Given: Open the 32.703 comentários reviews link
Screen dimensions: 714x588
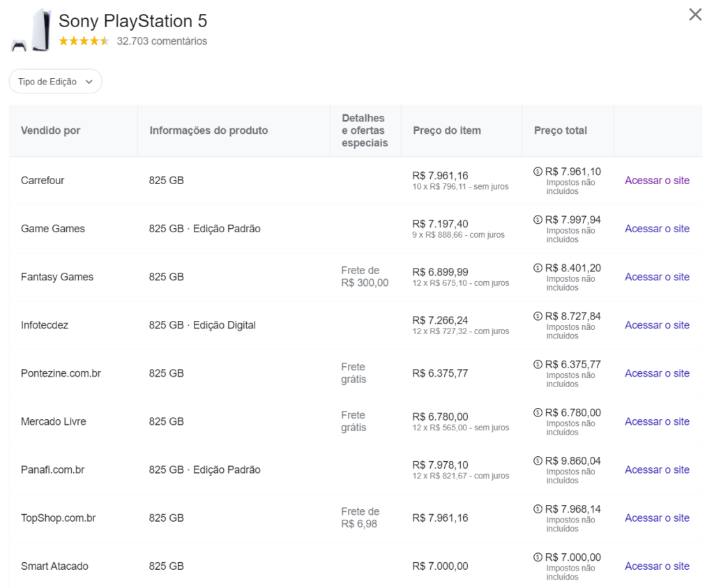Looking at the screenshot, I should click(162, 41).
